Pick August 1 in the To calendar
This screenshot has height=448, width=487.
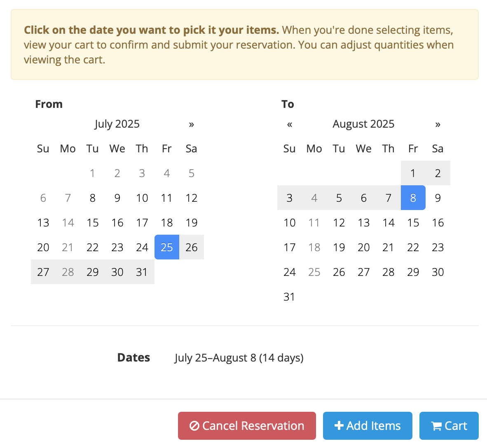pyautogui.click(x=413, y=173)
